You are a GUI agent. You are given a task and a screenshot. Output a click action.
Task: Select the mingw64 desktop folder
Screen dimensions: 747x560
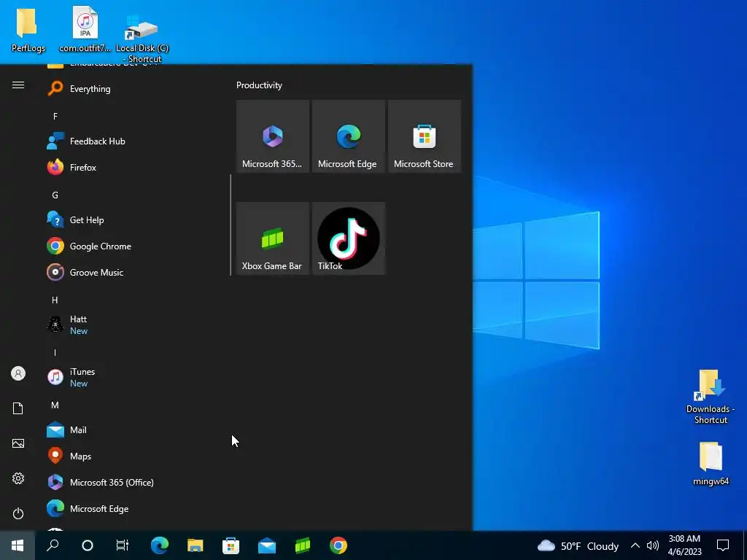coord(711,463)
